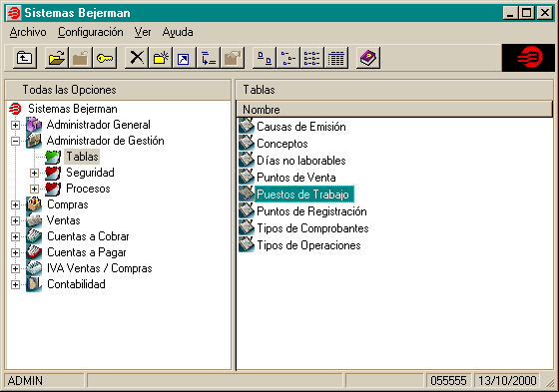Select Puntos de Registración in list
The height and width of the screenshot is (392, 559).
(311, 211)
